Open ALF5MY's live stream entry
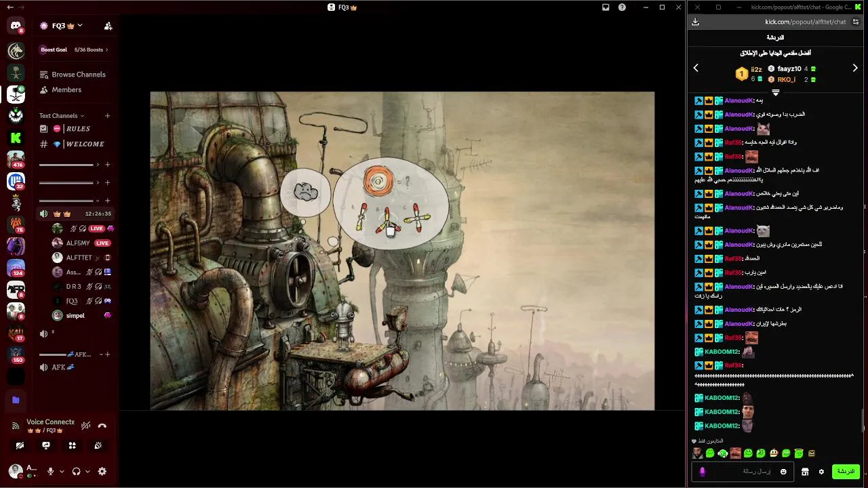This screenshot has width=868, height=488. [83, 243]
